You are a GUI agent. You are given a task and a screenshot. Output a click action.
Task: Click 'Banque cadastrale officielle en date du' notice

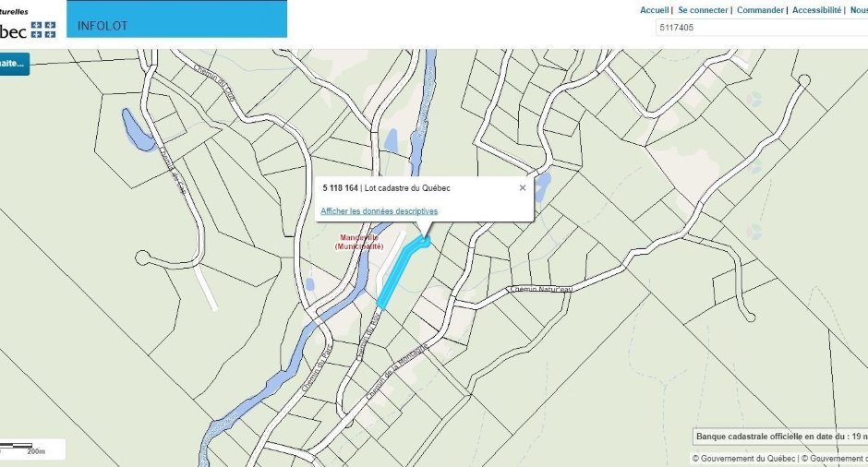[780, 437]
